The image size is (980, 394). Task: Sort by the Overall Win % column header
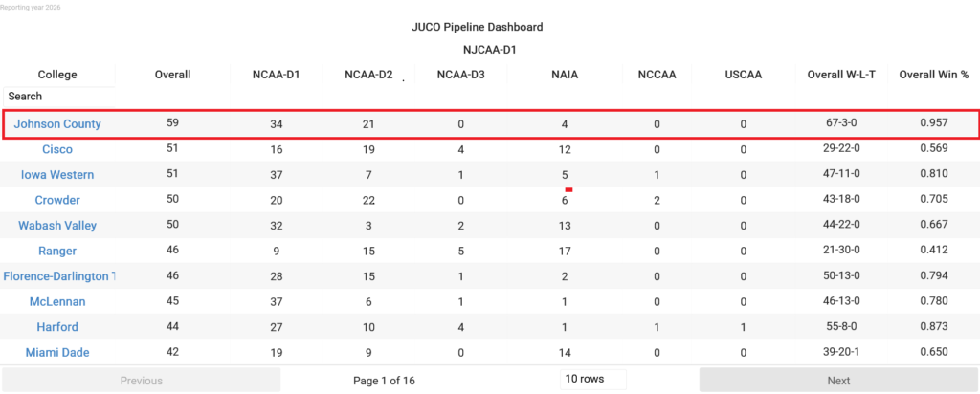coord(934,75)
